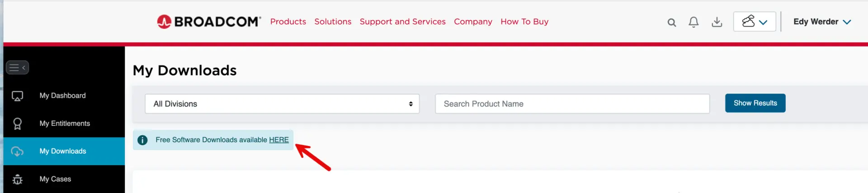868x193 pixels.
Task: Click the My Downloads cloud icon
Action: (x=17, y=152)
